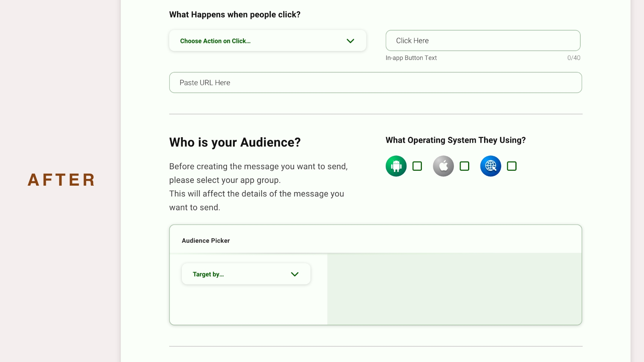
Task: Open the Choose Action on Click dropdown
Action: pos(268,41)
